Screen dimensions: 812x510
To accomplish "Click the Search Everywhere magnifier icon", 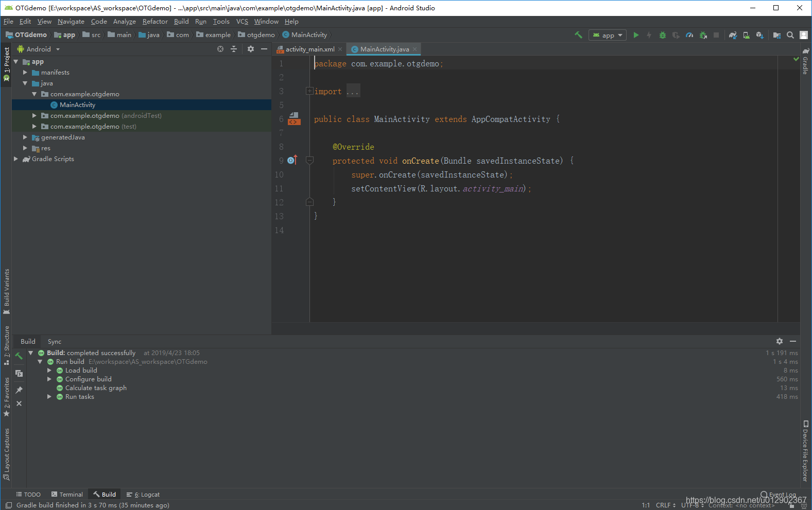I will coord(790,35).
